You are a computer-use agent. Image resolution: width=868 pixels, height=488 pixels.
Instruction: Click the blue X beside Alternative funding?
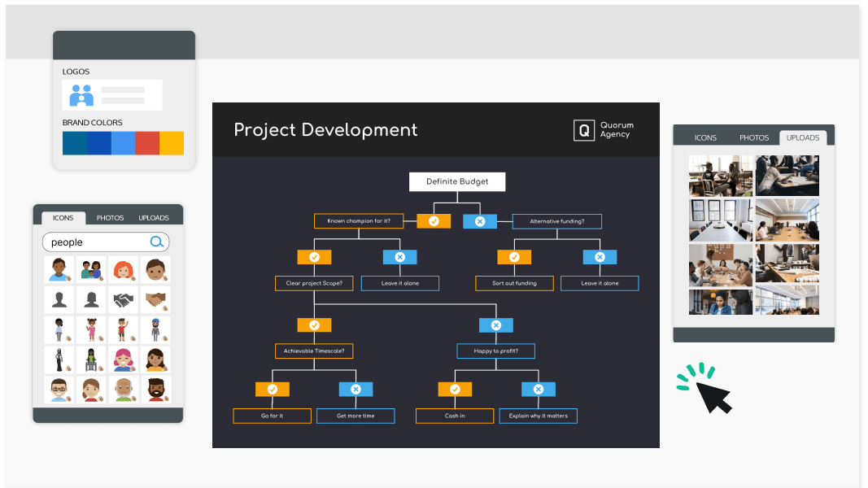point(480,221)
